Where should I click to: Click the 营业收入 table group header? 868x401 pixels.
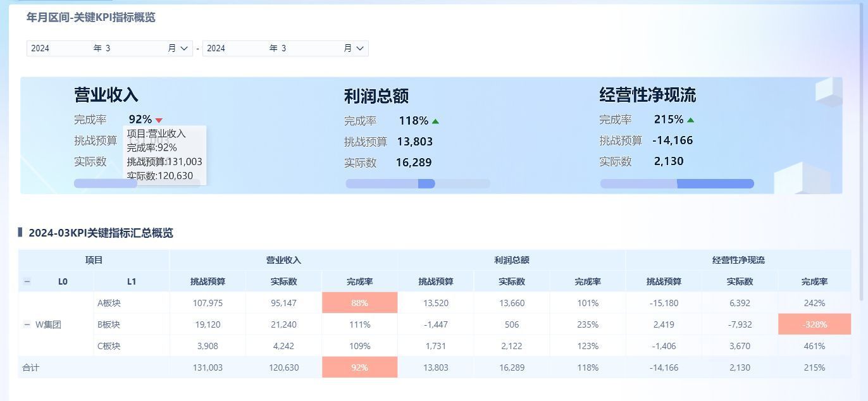pyautogui.click(x=283, y=260)
